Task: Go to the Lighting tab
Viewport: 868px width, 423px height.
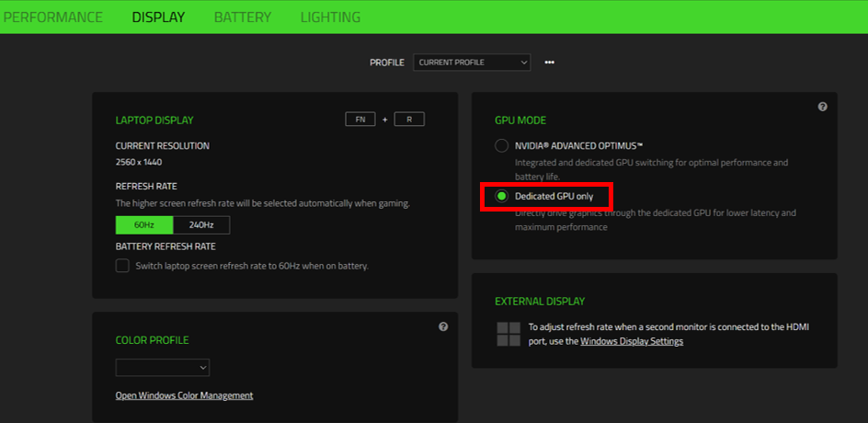Action: (330, 17)
